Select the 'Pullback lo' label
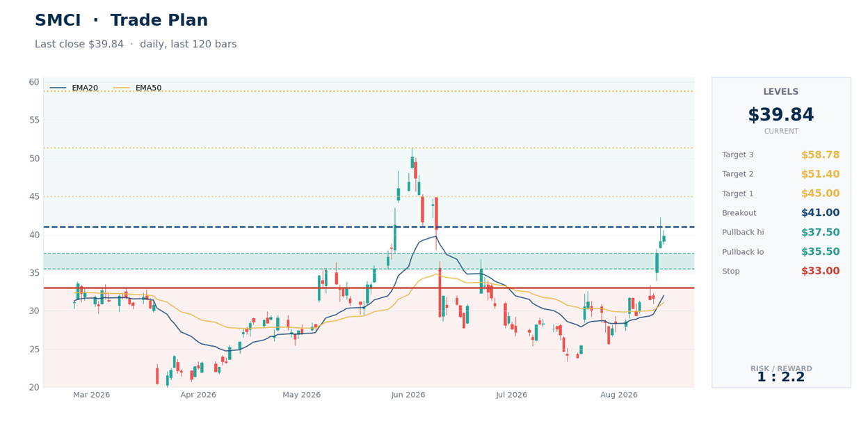Screen dimensions: 868x431 pos(743,252)
